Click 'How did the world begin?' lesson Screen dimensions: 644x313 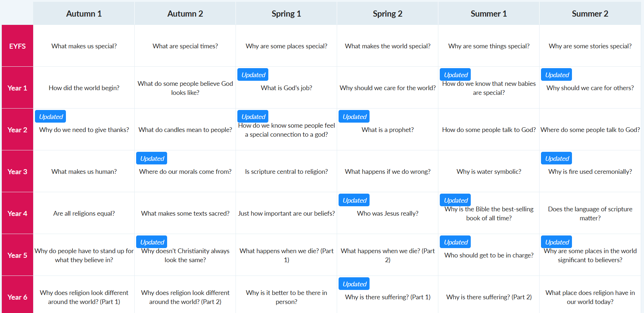(x=84, y=88)
